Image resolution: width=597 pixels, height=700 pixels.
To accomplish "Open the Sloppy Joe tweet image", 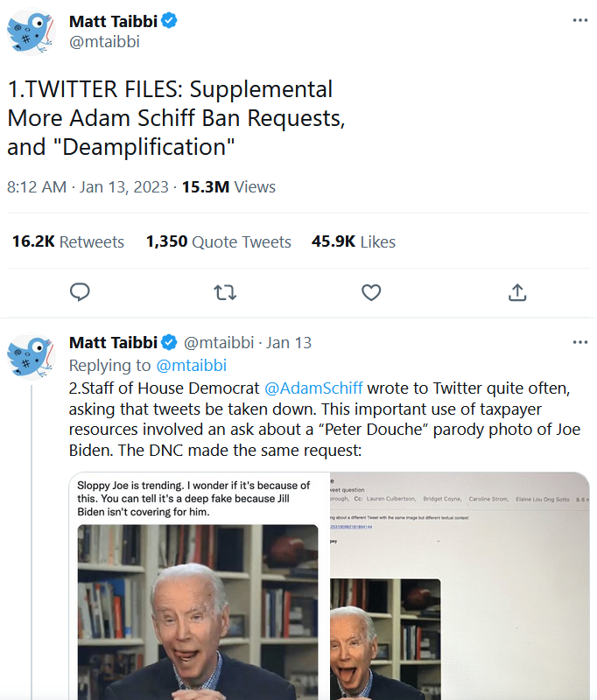I will (x=198, y=586).
